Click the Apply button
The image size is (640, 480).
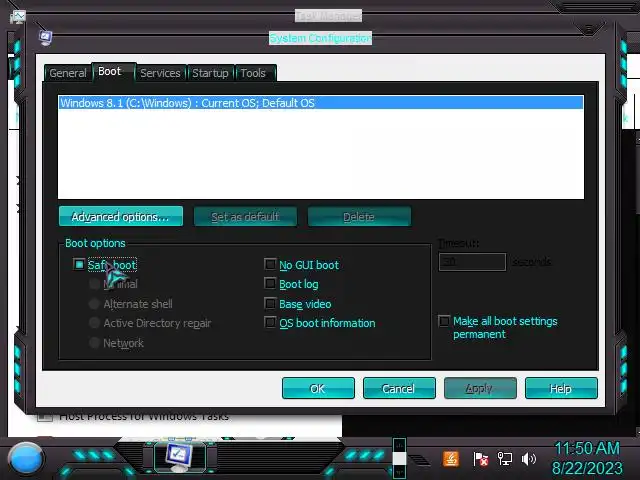pos(480,388)
